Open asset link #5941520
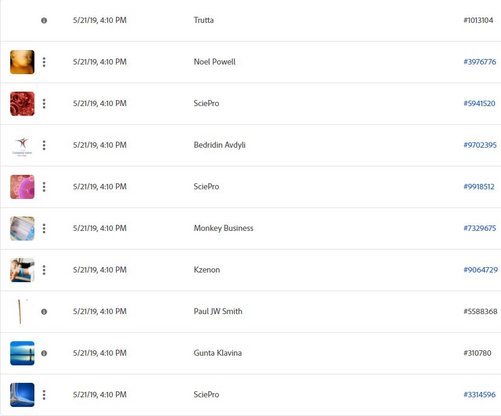The height and width of the screenshot is (416, 501). (x=479, y=104)
